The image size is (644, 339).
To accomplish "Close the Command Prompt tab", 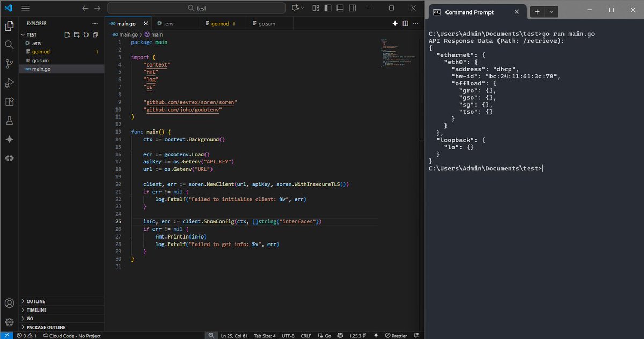I will [x=517, y=12].
